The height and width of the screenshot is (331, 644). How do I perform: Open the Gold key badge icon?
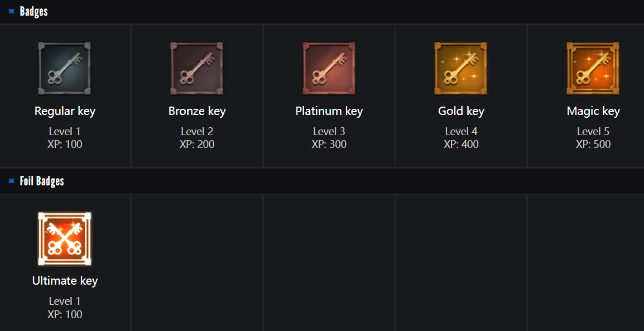coord(460,68)
